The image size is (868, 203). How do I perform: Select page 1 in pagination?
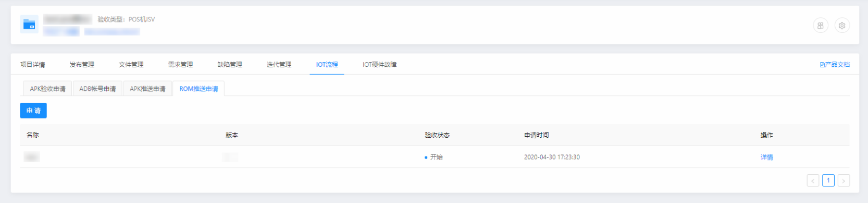pyautogui.click(x=828, y=181)
